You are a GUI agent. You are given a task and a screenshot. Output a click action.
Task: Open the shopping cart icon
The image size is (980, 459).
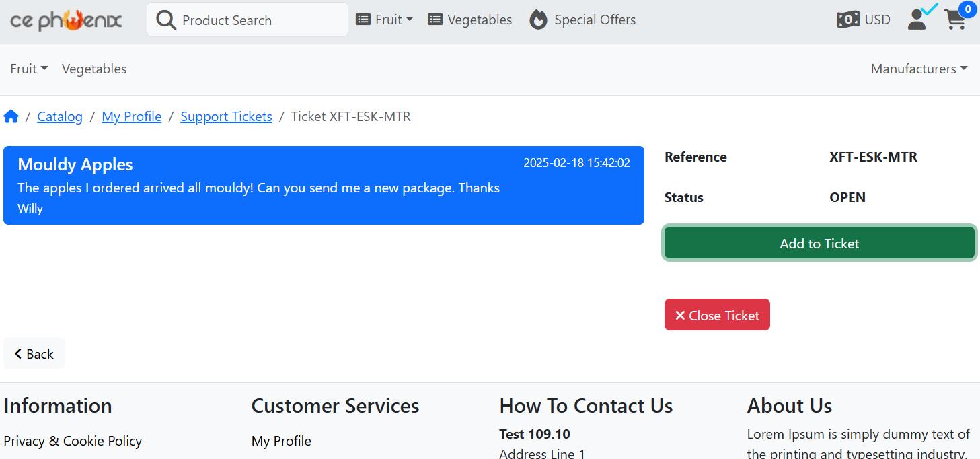955,20
